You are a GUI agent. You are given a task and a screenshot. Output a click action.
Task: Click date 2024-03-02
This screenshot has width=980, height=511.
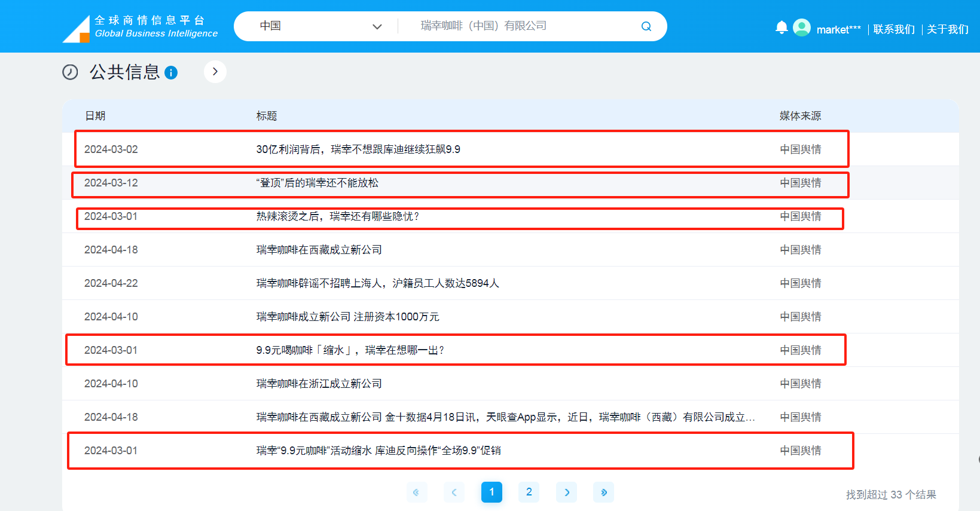tap(111, 149)
